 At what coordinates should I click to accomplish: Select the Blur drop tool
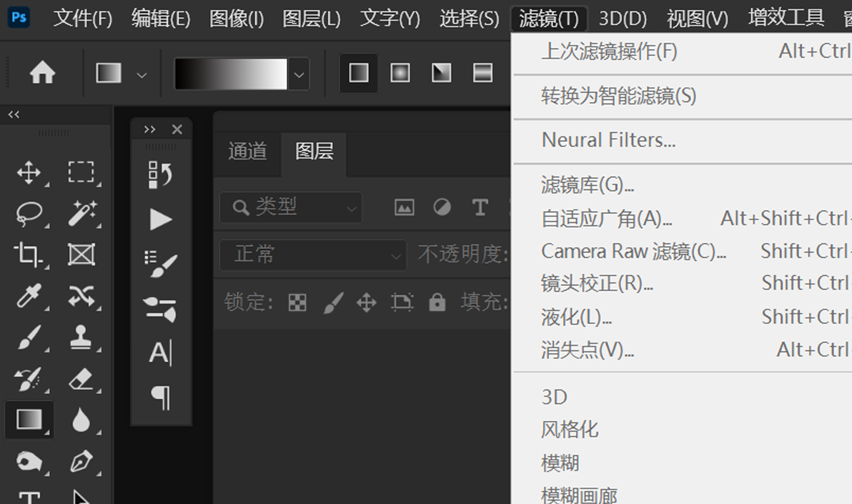point(81,420)
